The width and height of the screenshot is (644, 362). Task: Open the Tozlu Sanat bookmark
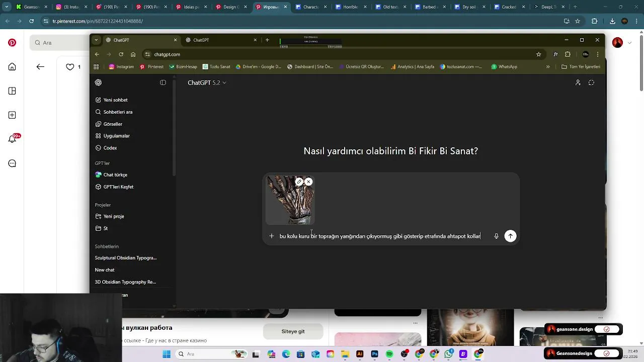click(x=216, y=66)
